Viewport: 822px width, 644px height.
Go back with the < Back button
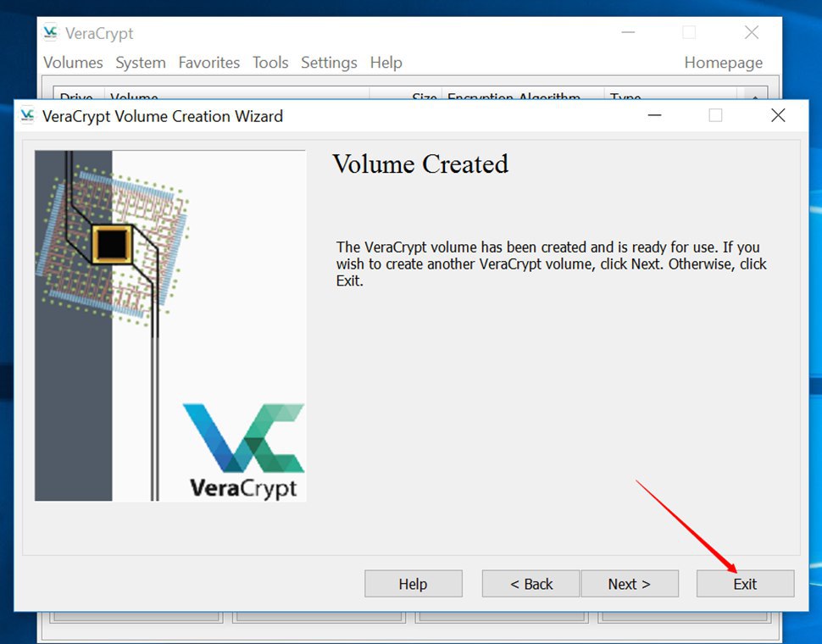(x=530, y=584)
